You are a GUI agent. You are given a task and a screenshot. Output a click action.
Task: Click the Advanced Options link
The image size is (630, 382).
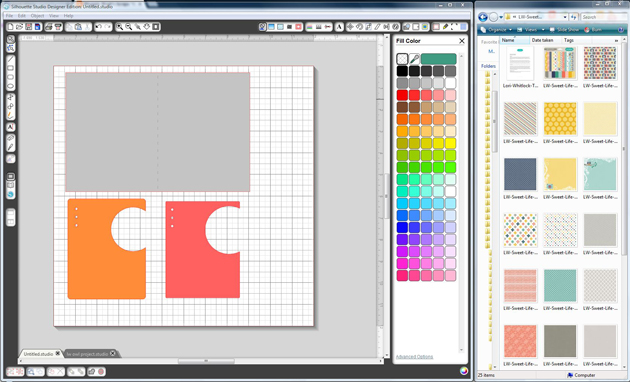(x=414, y=357)
